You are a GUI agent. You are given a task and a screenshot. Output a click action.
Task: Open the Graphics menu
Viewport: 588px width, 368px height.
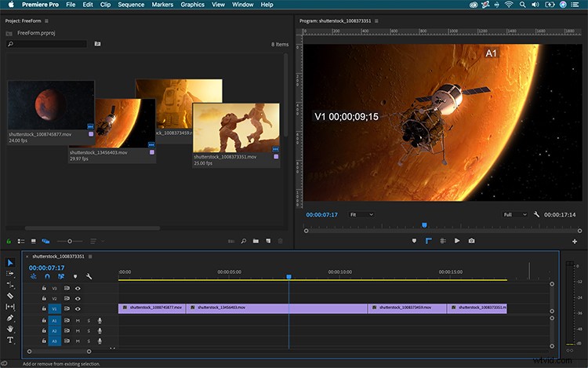[192, 5]
